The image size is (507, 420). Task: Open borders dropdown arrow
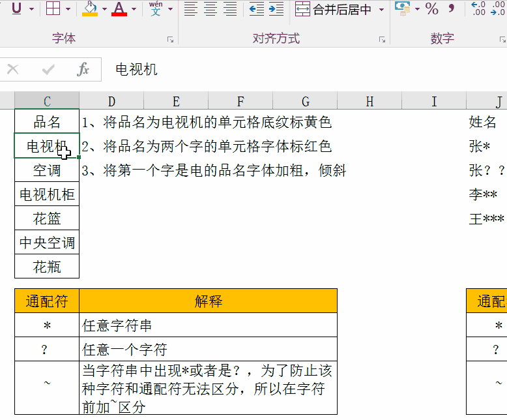point(68,9)
